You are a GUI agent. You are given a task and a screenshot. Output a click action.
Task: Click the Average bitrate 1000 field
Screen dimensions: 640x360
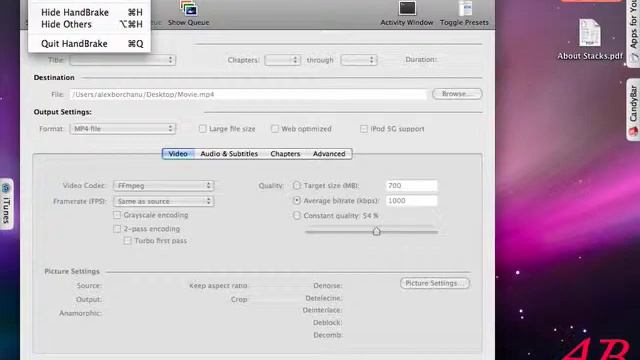(x=411, y=201)
